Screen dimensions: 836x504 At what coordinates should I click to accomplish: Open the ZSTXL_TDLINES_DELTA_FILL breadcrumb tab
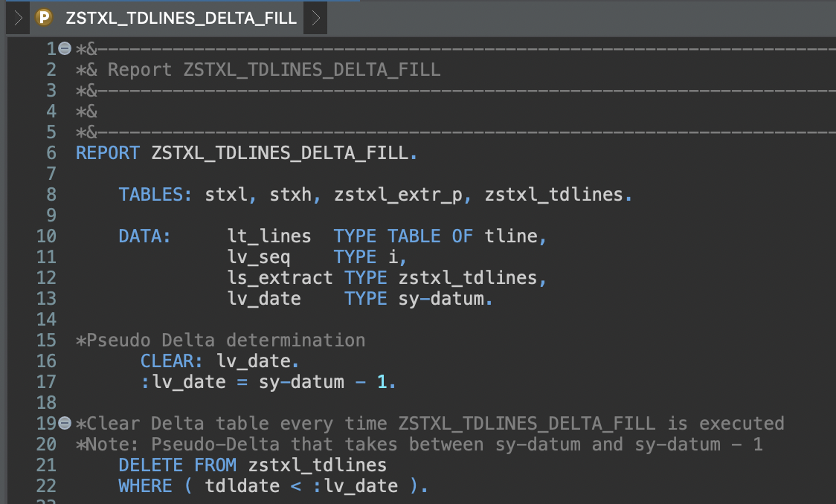[181, 18]
